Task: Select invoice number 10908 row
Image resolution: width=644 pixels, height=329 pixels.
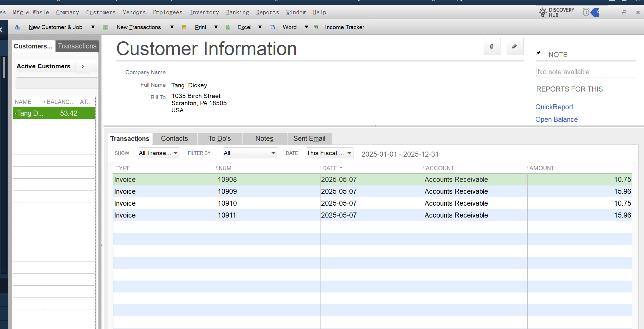Action: click(372, 180)
